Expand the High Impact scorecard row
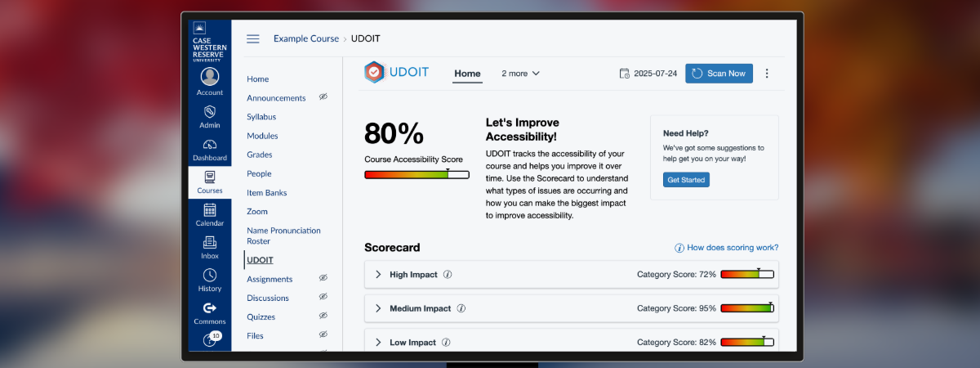 click(571, 275)
